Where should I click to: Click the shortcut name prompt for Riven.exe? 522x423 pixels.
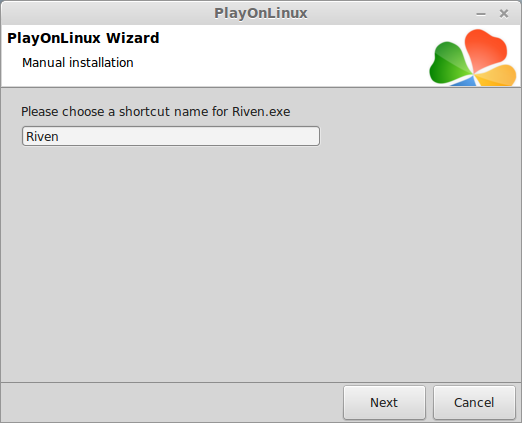[x=156, y=112]
